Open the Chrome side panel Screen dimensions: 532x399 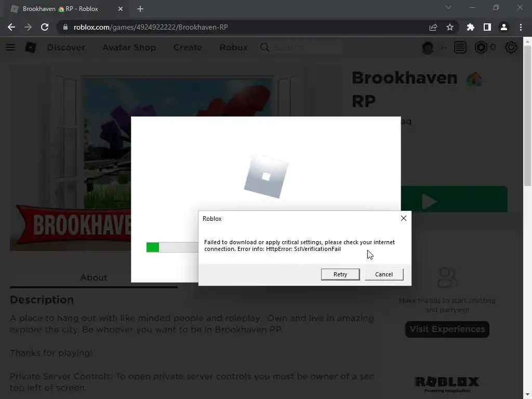(x=487, y=27)
